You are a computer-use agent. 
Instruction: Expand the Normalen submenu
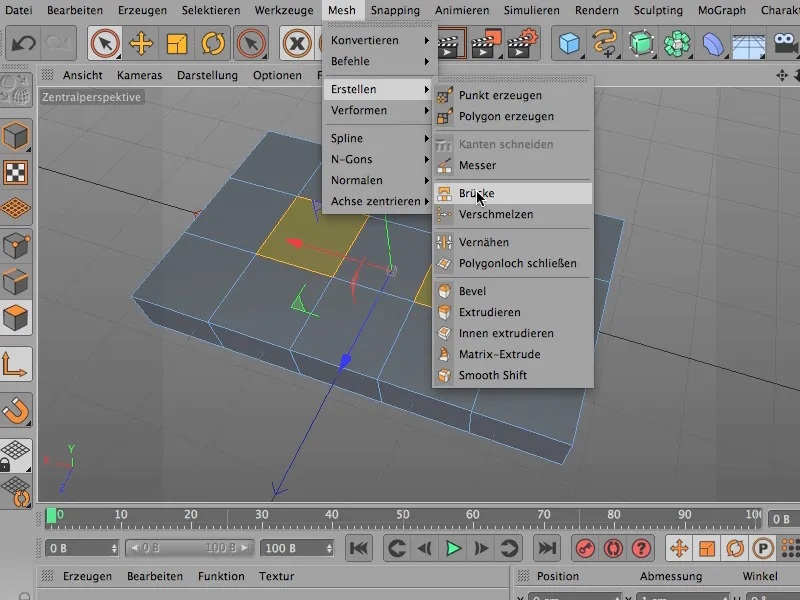point(378,180)
